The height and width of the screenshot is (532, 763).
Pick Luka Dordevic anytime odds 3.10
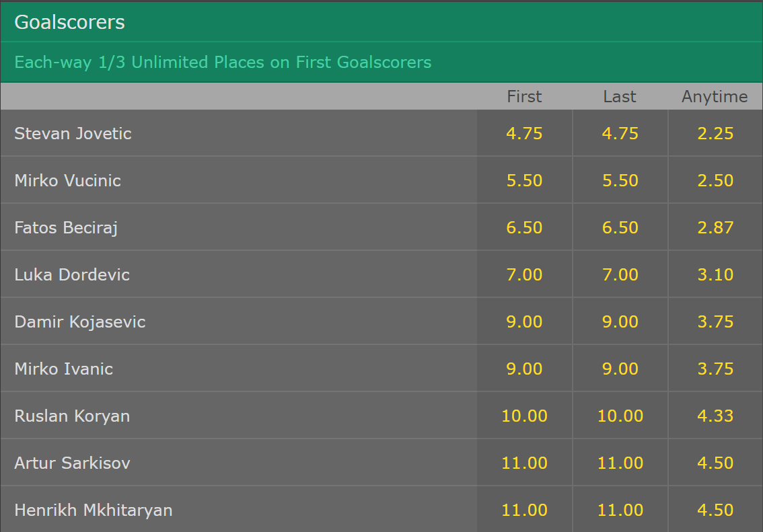(715, 274)
